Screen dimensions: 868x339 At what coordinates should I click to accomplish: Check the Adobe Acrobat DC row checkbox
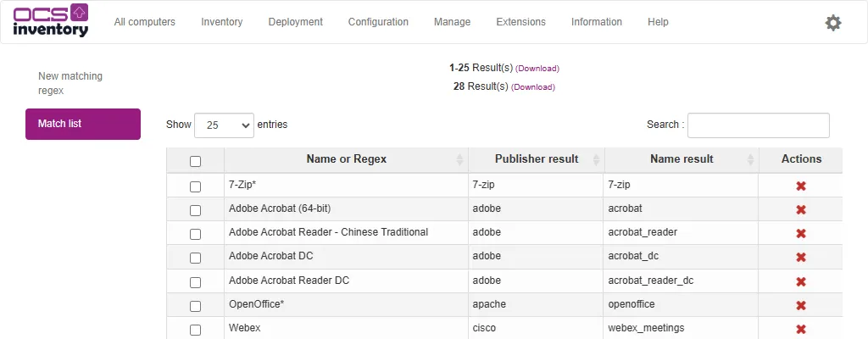coord(196,258)
